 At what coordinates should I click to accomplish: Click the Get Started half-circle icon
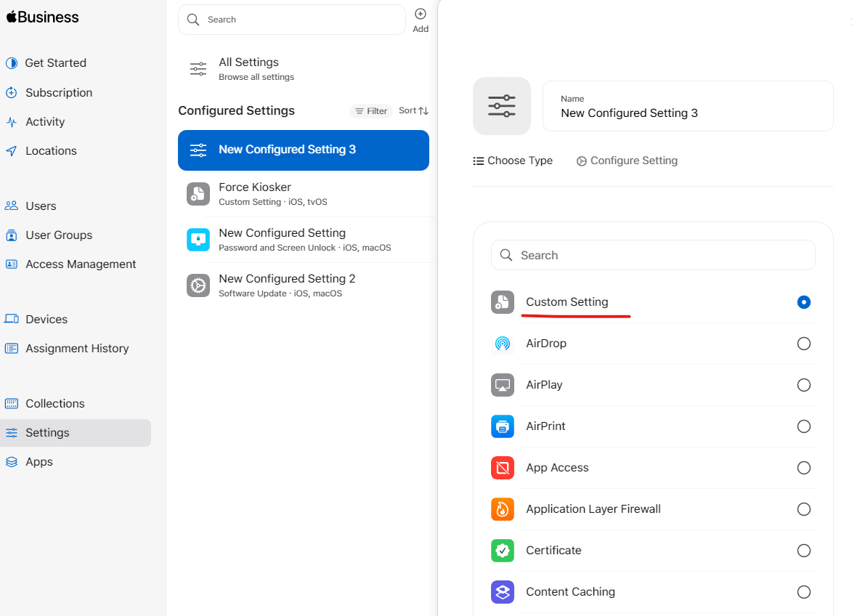coord(12,63)
